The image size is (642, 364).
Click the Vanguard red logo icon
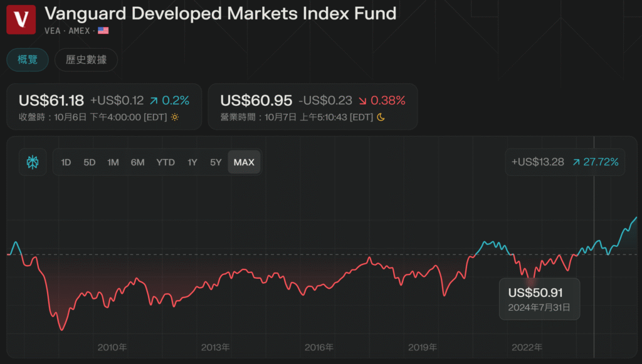pyautogui.click(x=21, y=19)
